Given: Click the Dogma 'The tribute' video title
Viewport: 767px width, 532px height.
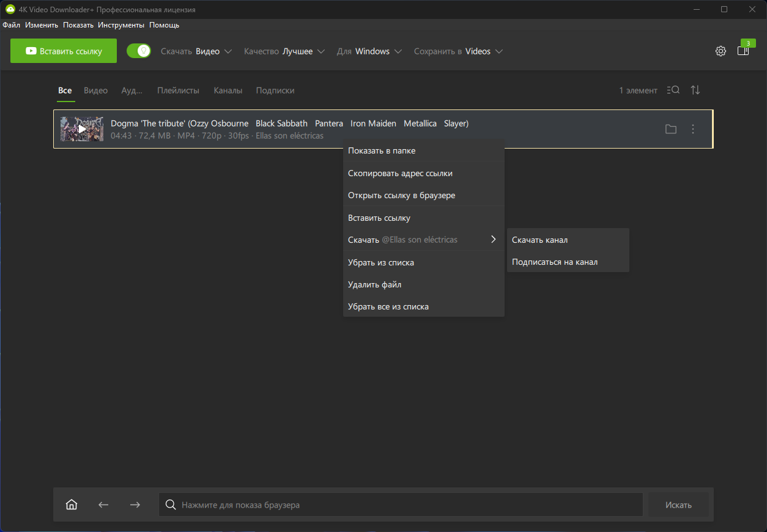Looking at the screenshot, I should [x=289, y=124].
